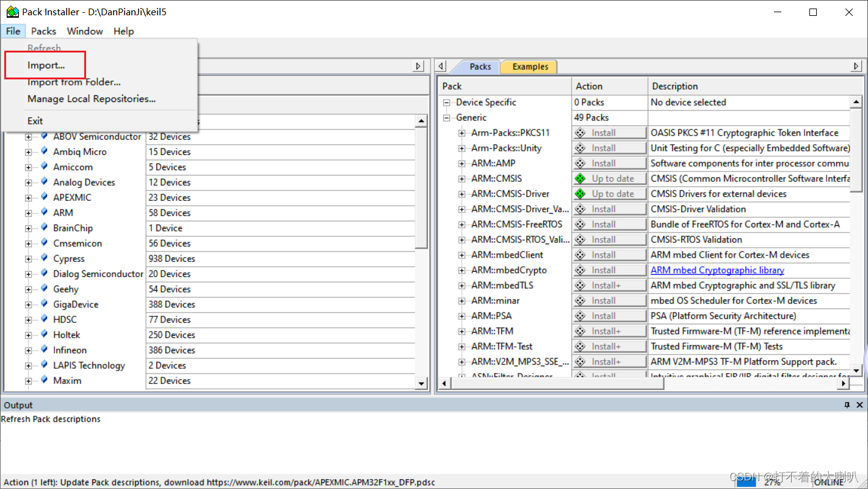
Task: Click Install+ for ARM::mbedTLS
Action: coord(609,285)
